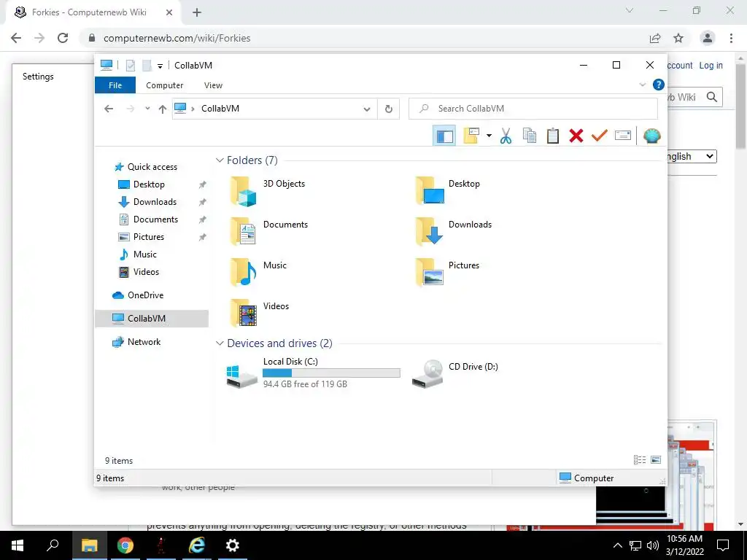Image resolution: width=747 pixels, height=560 pixels.
Task: Select Network in the navigation pane
Action: point(144,342)
